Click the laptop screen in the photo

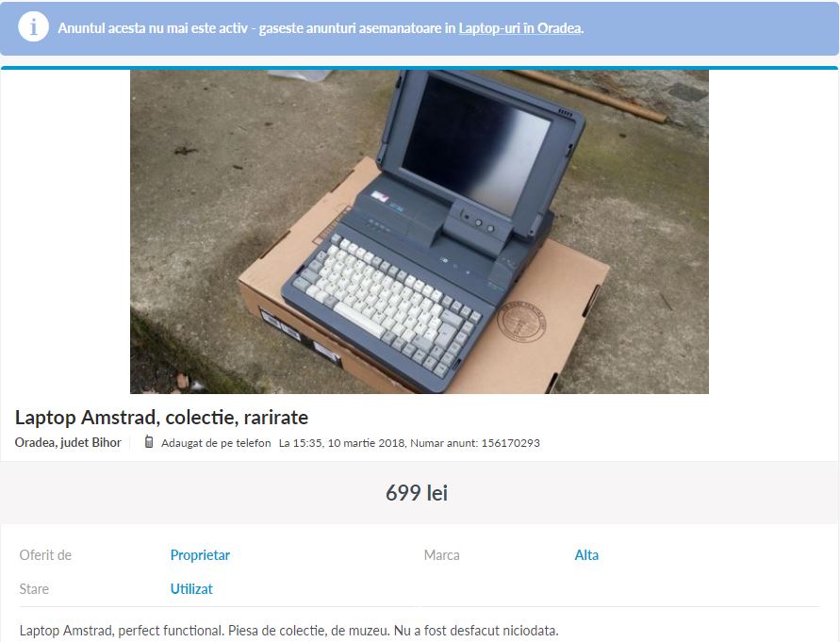[x=475, y=144]
